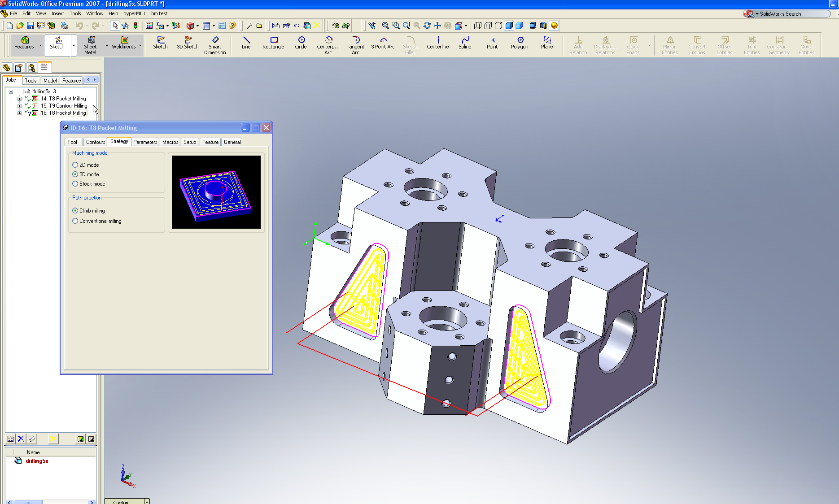Select the 2D mode radio button

click(75, 165)
